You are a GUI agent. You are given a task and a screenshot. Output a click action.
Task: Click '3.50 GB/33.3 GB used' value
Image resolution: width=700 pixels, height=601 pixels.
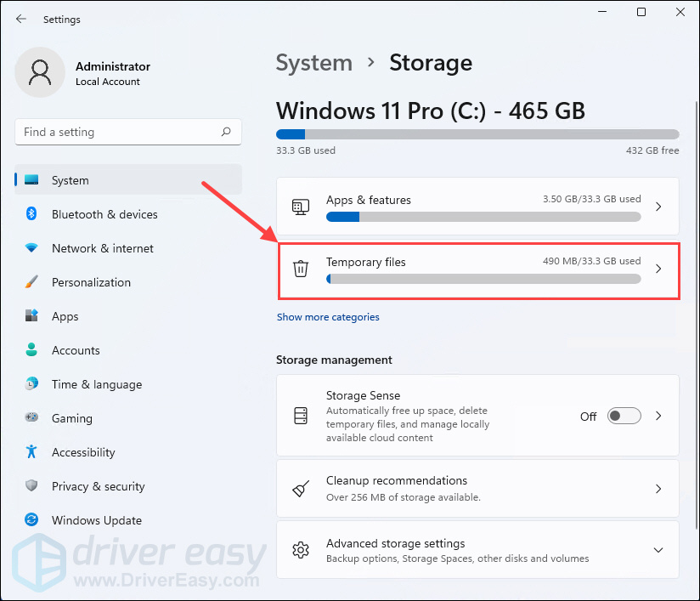point(591,199)
